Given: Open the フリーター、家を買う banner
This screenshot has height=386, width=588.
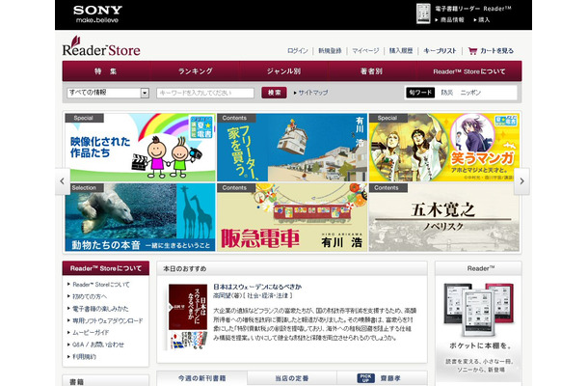Looking at the screenshot, I should click(x=292, y=148).
